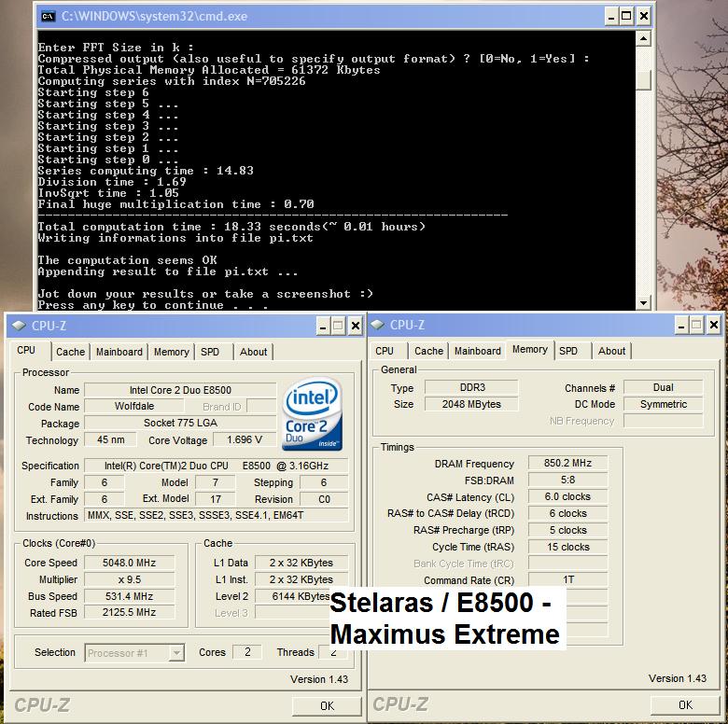This screenshot has width=728, height=724.
Task: Switch to Mainboard tab in right CPU-Z
Action: [x=478, y=351]
